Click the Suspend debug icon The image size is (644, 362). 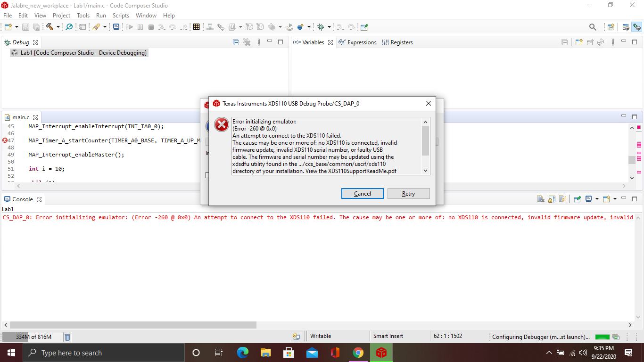tap(140, 27)
